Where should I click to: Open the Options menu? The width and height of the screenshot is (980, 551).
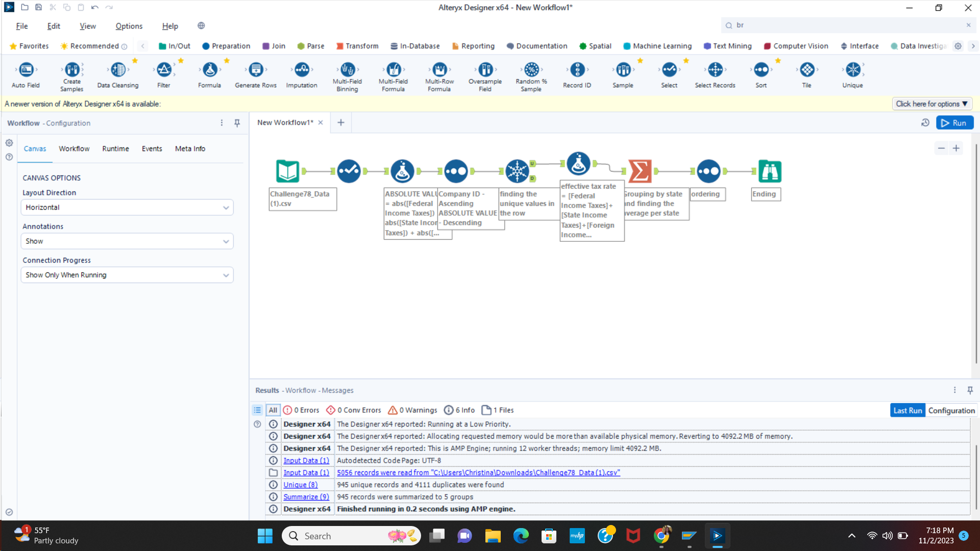(129, 26)
